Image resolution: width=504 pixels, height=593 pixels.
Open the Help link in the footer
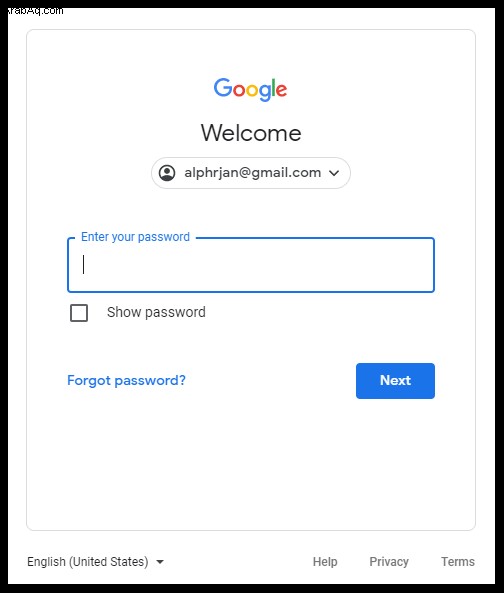click(325, 562)
